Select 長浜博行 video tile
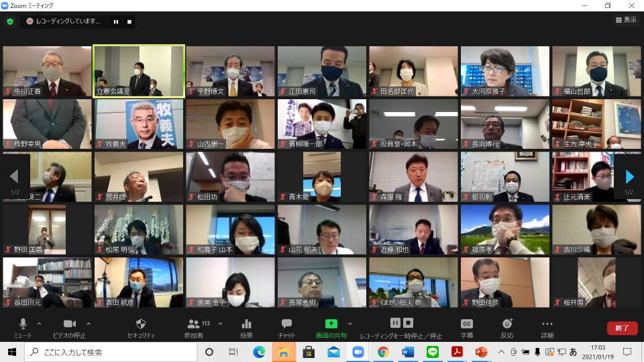 [505, 124]
